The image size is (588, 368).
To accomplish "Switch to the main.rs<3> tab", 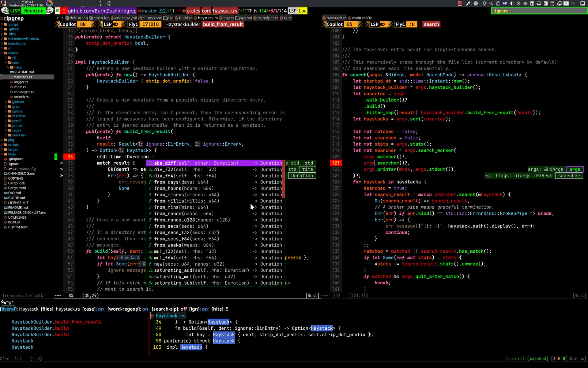I will pyautogui.click(x=362, y=18).
